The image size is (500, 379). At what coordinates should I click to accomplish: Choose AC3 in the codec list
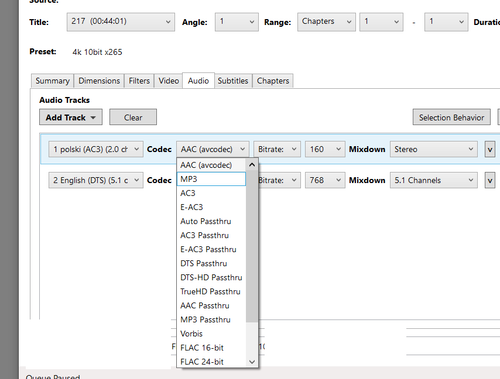(211, 193)
